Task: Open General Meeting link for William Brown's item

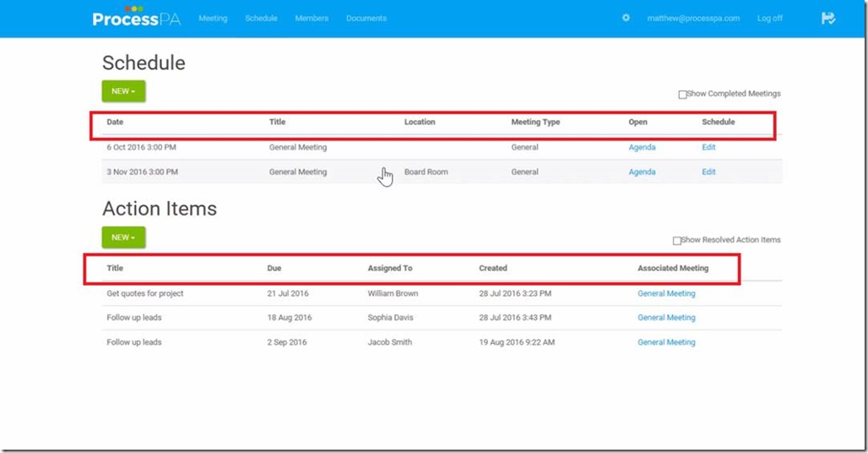Action: tap(666, 293)
